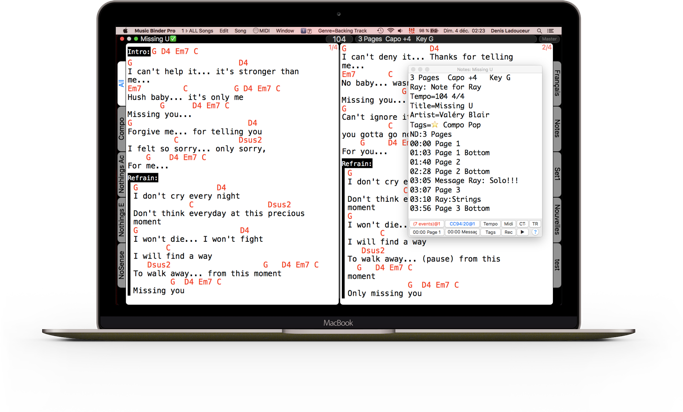Open Spotlight search magnifier icon

click(x=539, y=31)
